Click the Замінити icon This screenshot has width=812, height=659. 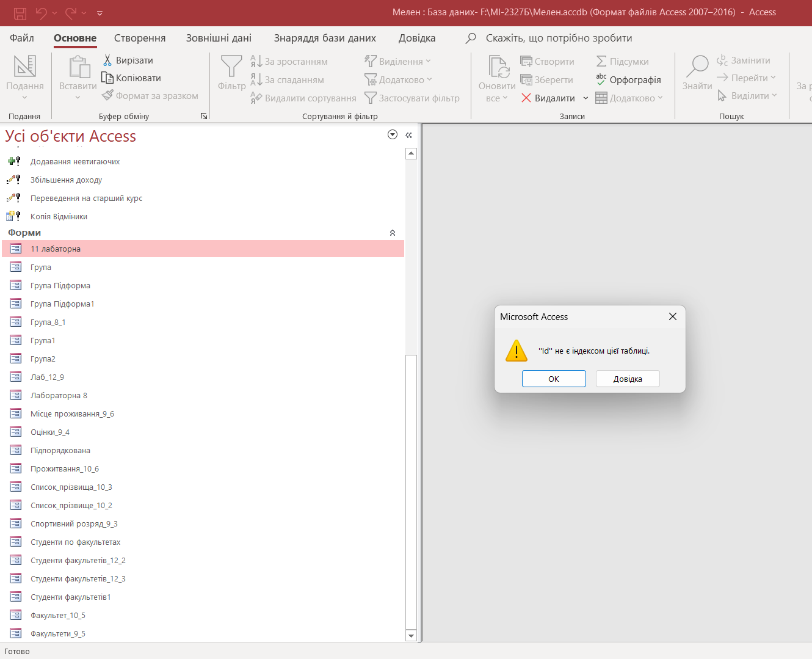pos(722,60)
